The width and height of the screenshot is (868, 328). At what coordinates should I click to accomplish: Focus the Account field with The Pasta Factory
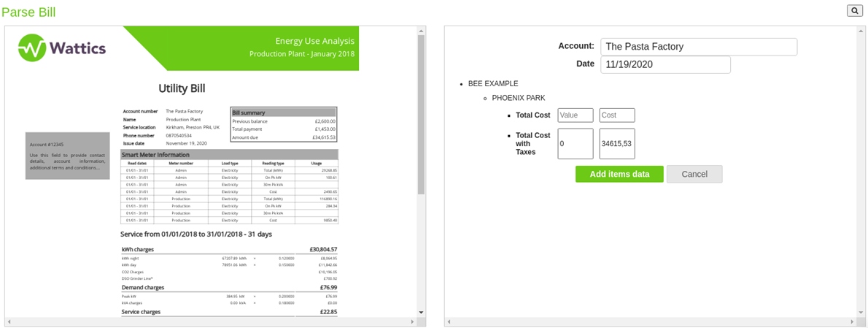point(698,47)
